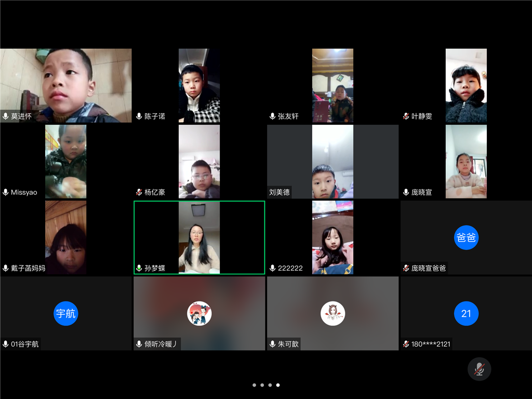Click muted microphone icon next to 叶静雯
532x399 pixels.
coord(406,116)
